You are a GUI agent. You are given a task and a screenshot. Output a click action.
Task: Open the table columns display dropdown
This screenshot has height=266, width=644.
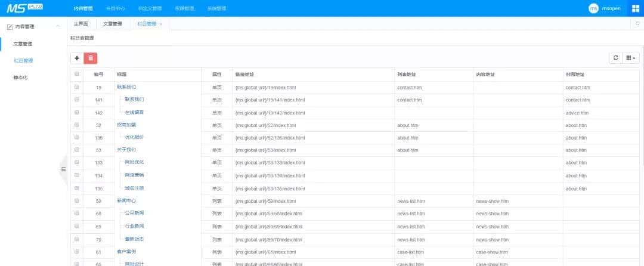pos(630,58)
